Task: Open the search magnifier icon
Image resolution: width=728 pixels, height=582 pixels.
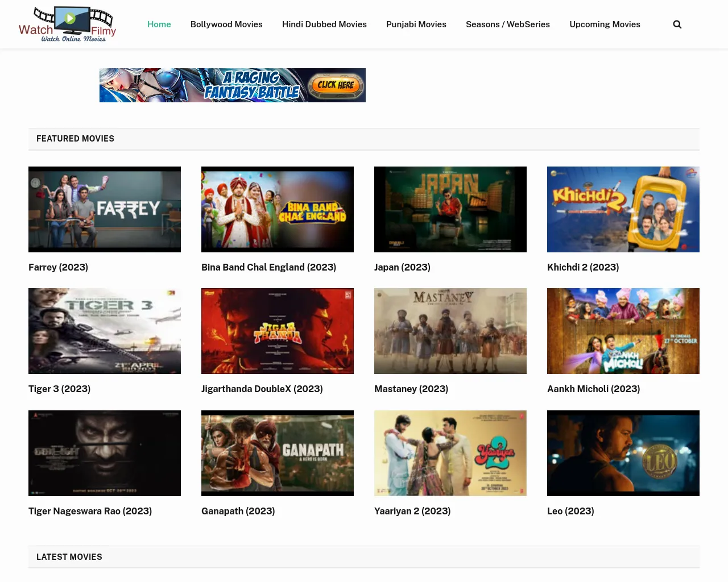Action: [677, 24]
